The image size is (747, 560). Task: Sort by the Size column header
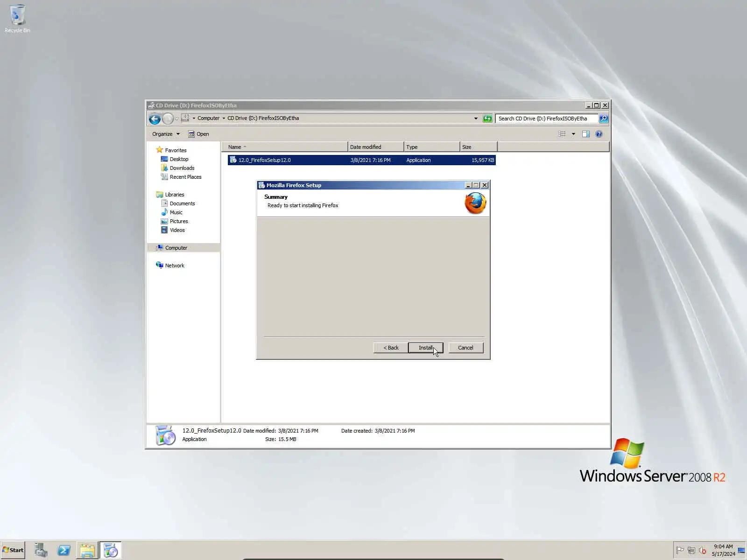coord(479,147)
